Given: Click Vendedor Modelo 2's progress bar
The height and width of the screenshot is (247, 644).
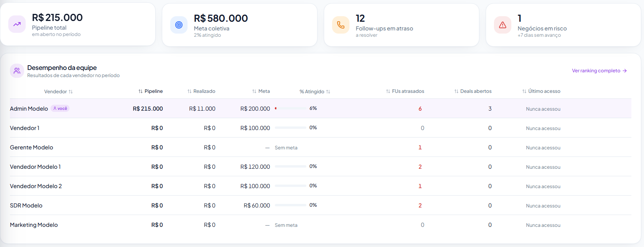Looking at the screenshot, I should coord(290,186).
